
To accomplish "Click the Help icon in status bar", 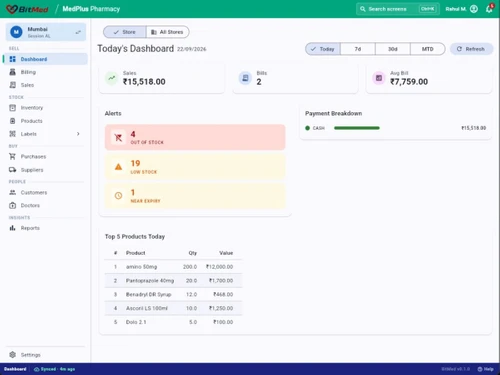I will pyautogui.click(x=480, y=369).
